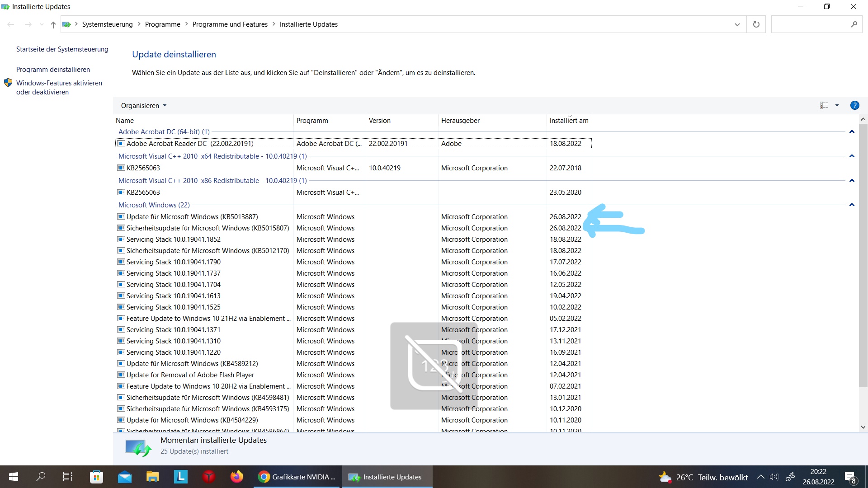This screenshot has width=868, height=488.
Task: Open the Programm deinstallieren link
Action: tap(53, 70)
